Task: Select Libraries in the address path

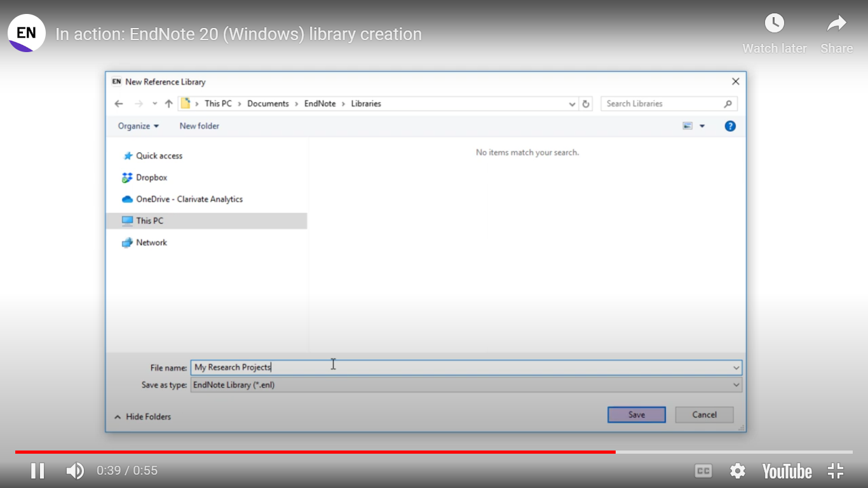Action: tap(366, 104)
